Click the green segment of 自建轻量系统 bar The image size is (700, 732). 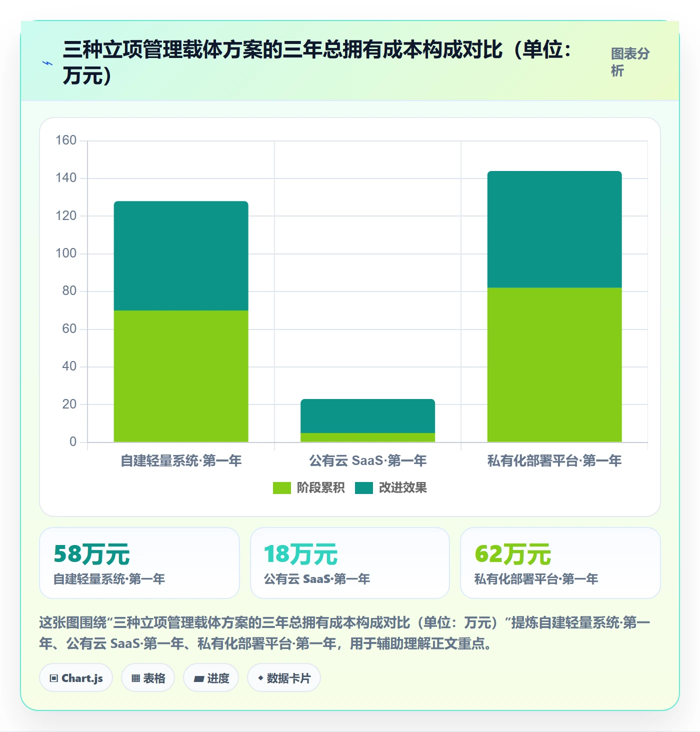point(181,376)
